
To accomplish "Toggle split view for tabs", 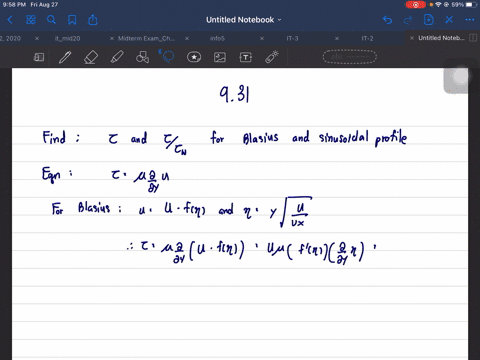I will point(473,38).
